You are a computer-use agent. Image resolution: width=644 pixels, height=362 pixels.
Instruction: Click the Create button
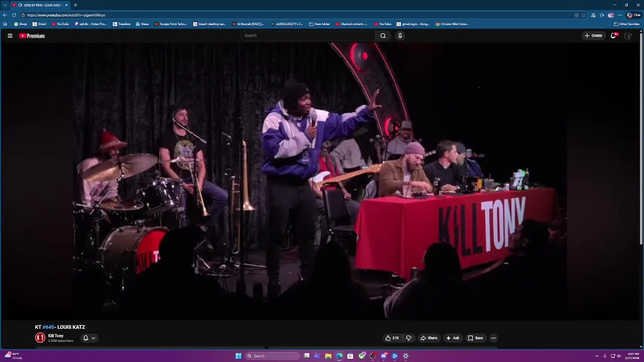(x=593, y=36)
